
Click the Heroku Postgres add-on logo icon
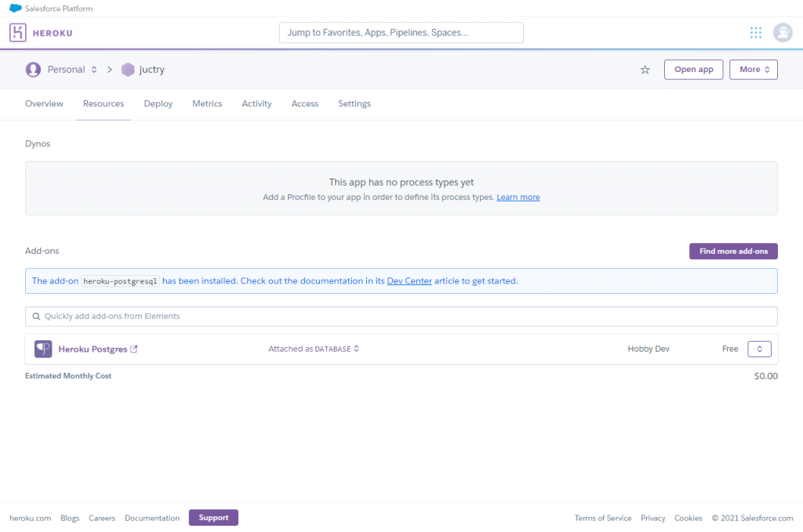[x=43, y=349]
